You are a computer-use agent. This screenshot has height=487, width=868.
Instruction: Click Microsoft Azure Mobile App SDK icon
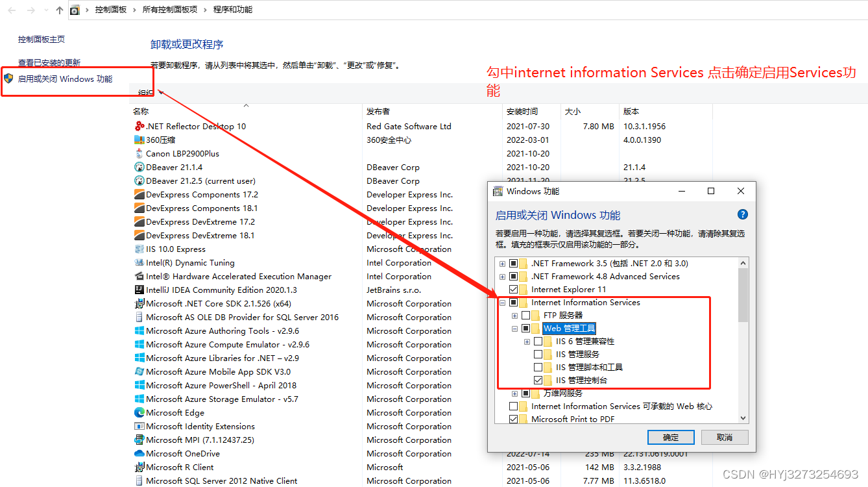click(x=139, y=371)
